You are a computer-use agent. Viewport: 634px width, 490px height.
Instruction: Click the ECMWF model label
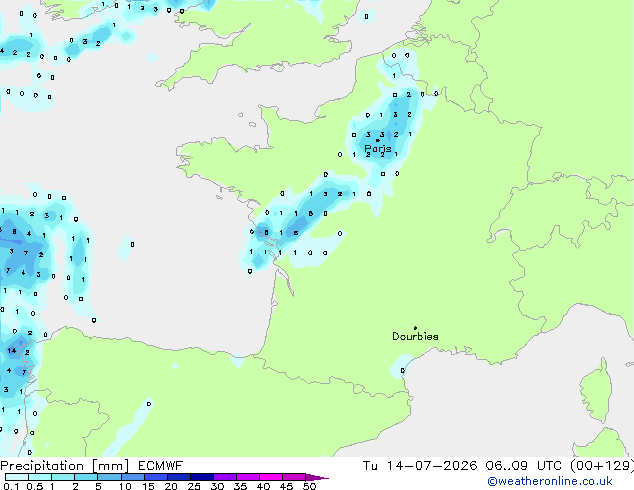coord(161,466)
